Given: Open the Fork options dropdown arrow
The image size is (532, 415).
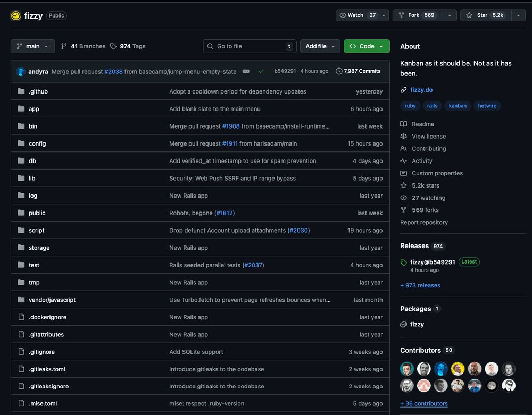Looking at the screenshot, I should tap(450, 15).
